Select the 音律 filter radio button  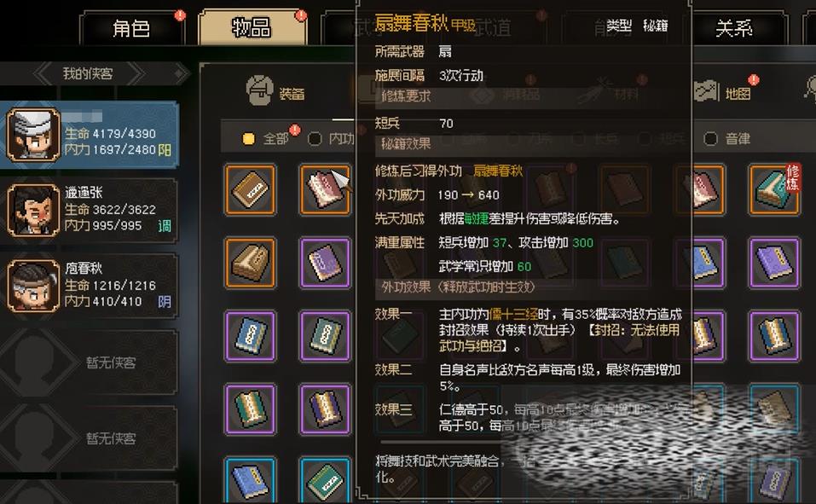[x=710, y=139]
